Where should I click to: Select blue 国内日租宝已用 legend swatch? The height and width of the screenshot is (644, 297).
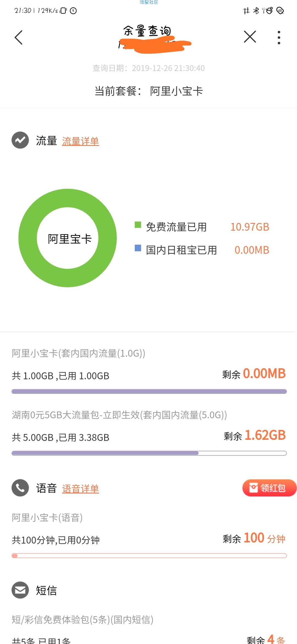[138, 248]
